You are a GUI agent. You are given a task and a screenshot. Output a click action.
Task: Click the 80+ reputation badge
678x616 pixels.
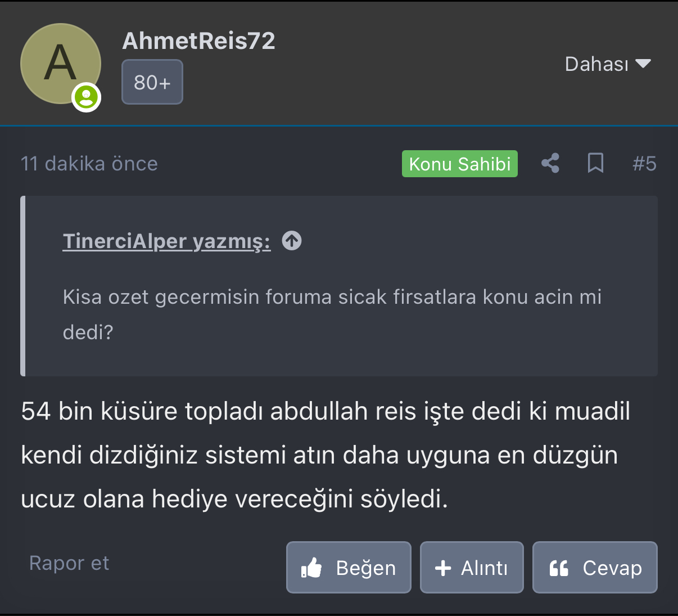coord(152,82)
